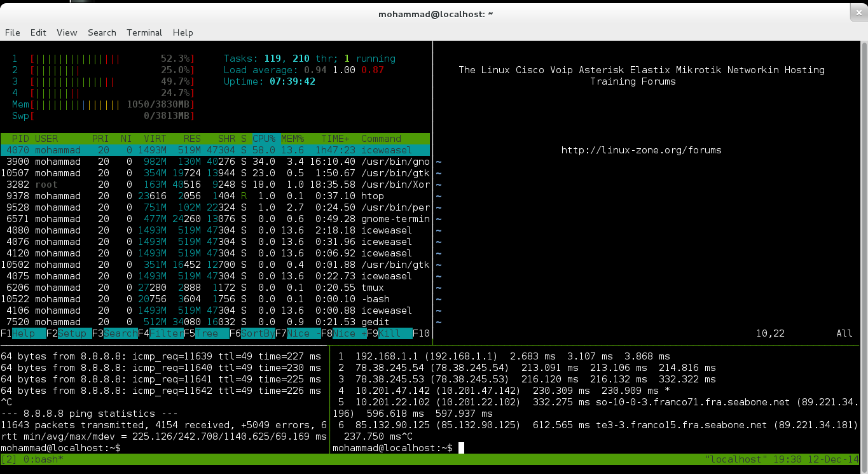This screenshot has height=474, width=868.
Task: Open the File menu
Action: [x=13, y=32]
